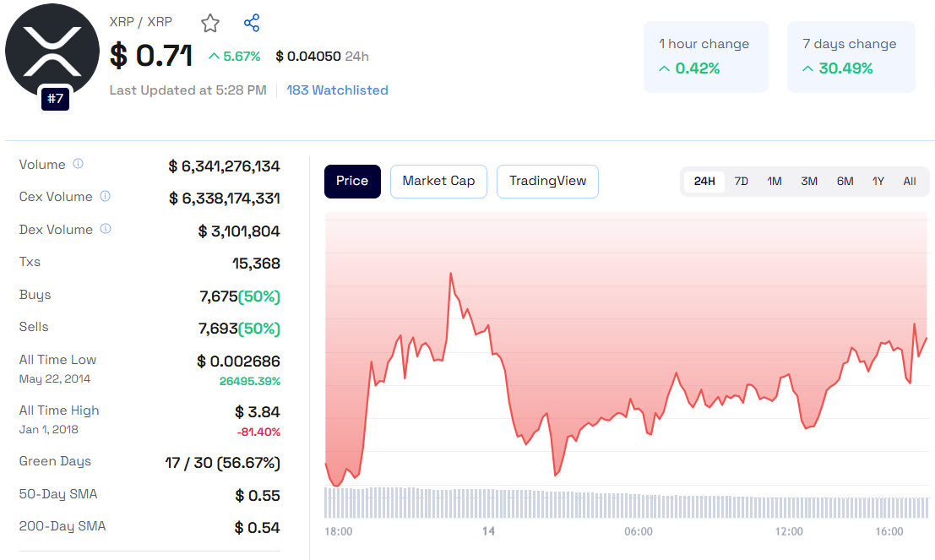The image size is (935, 560).
Task: Switch to the Price chart tab
Action: (x=352, y=182)
